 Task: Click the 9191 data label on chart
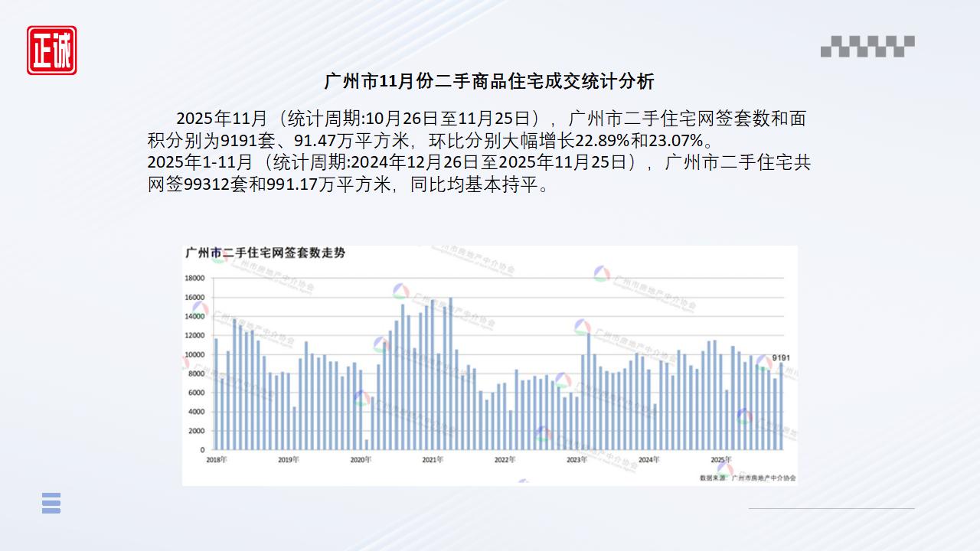click(x=782, y=358)
